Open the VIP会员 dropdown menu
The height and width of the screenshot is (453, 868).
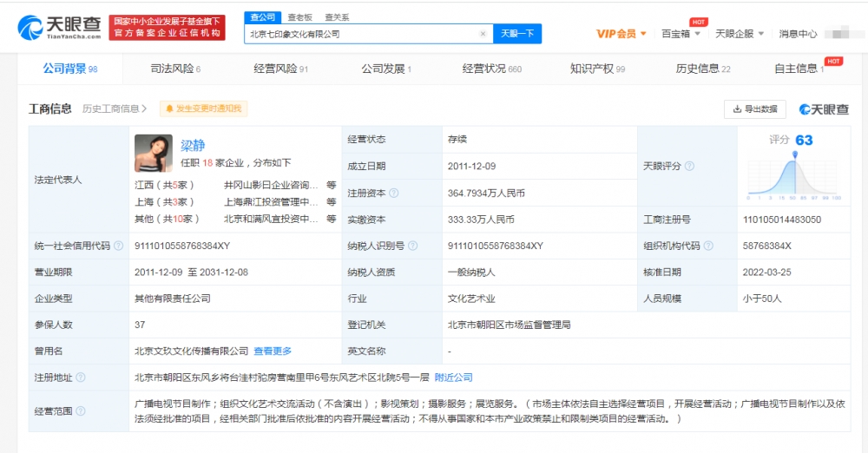coord(621,34)
